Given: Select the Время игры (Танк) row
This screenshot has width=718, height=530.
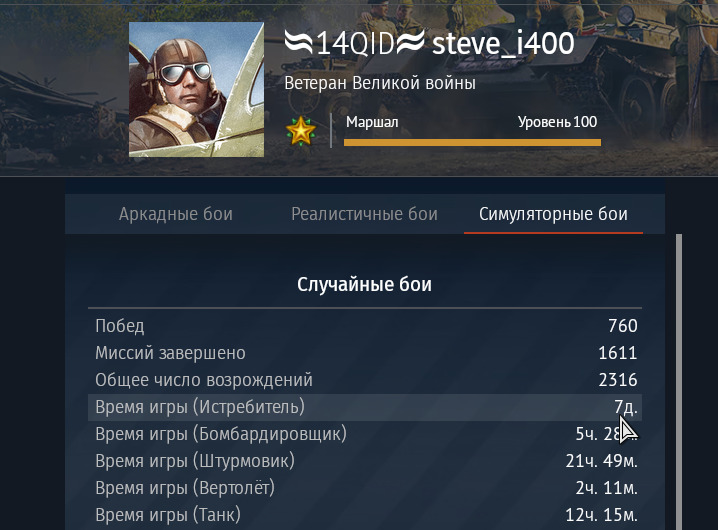Looking at the screenshot, I should [x=365, y=515].
